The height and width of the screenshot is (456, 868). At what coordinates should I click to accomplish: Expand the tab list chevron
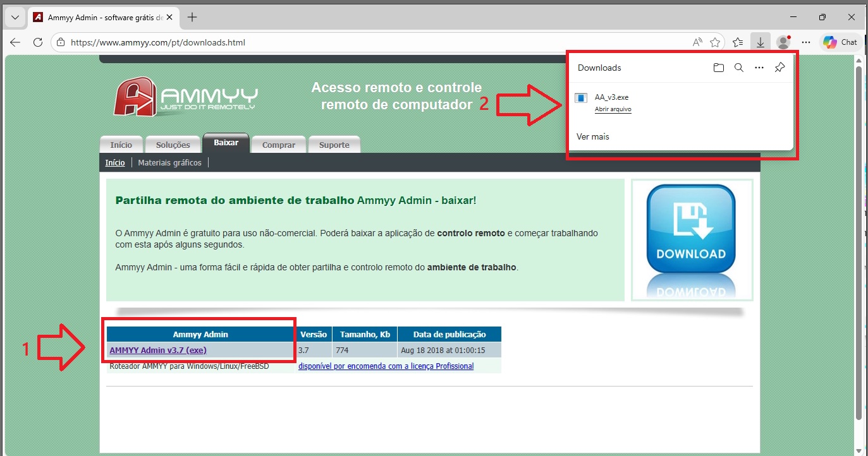15,17
